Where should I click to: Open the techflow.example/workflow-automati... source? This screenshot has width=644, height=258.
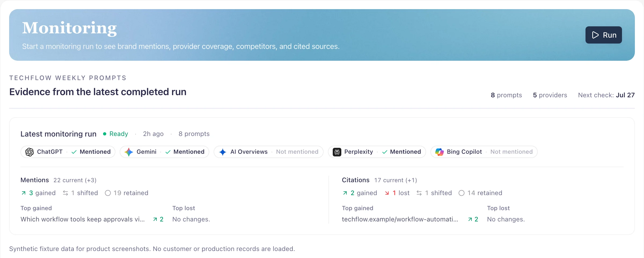coord(400,219)
